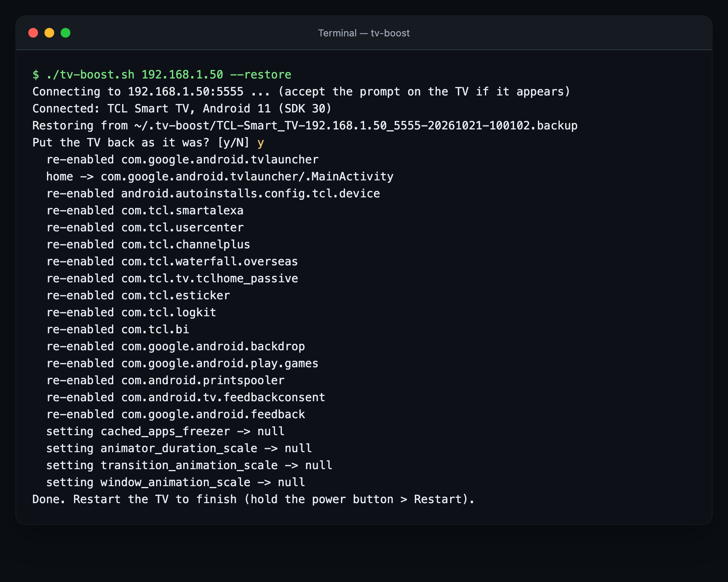Click the 'Restoring from ~/.tv-boost/...backup' line
The width and height of the screenshot is (728, 582).
click(305, 126)
